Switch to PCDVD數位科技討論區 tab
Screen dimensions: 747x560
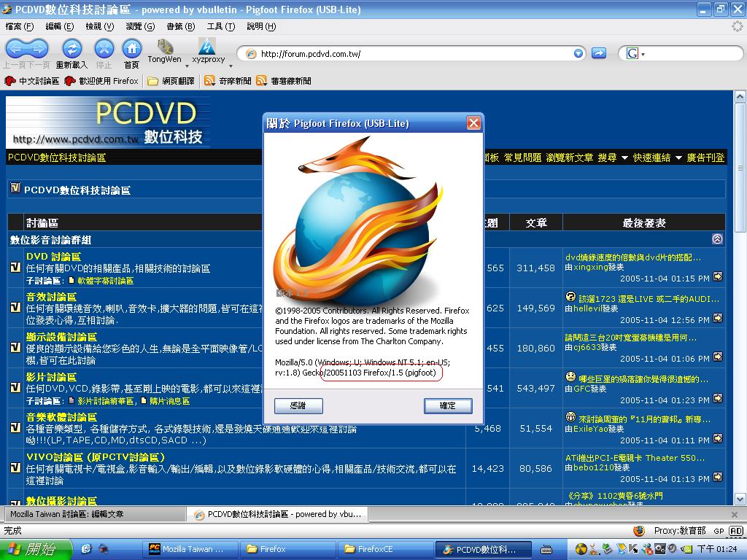(278, 514)
